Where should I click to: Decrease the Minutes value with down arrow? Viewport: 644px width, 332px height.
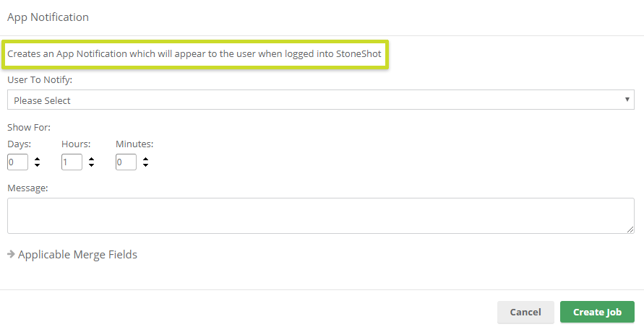(146, 165)
